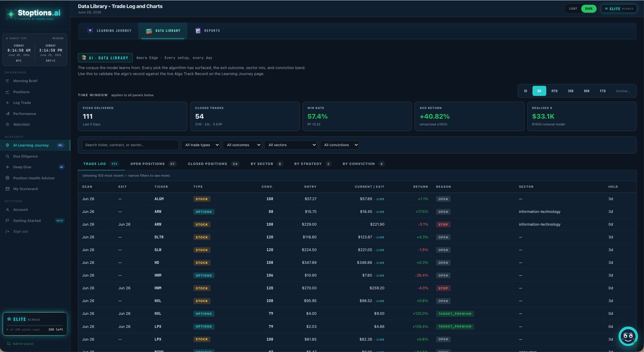This screenshot has width=644, height=352.
Task: Switch to By Strategy tab
Action: [x=313, y=164]
